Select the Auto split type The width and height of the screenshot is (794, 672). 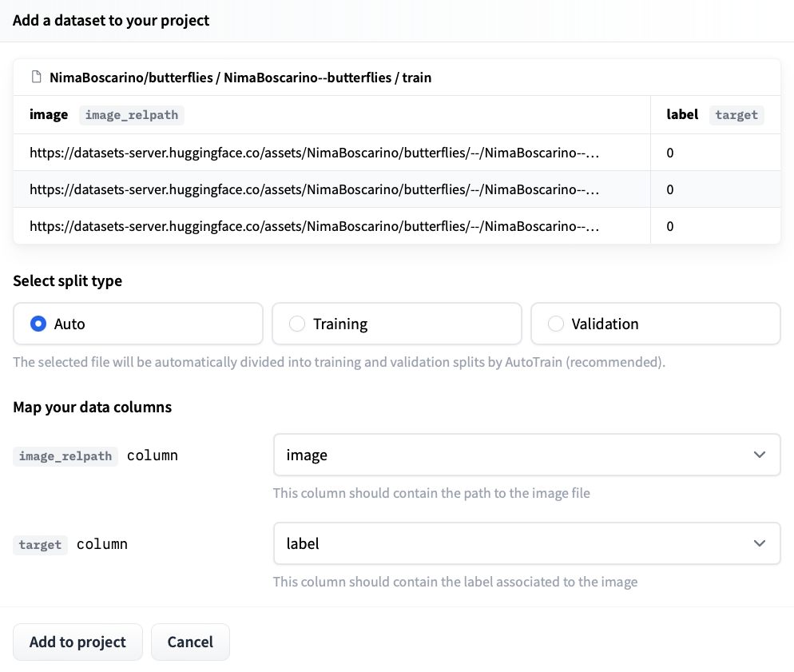pos(38,324)
